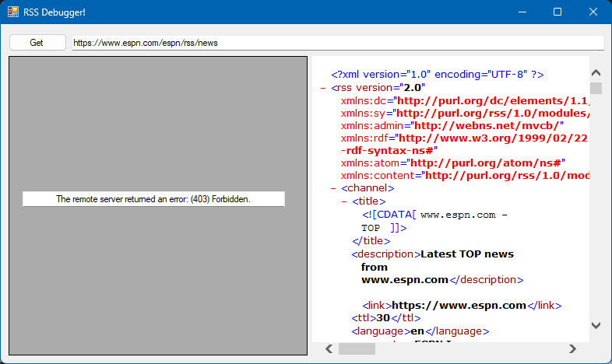Minimize the RSS Debugger window
This screenshot has height=364, width=612.
click(x=522, y=12)
